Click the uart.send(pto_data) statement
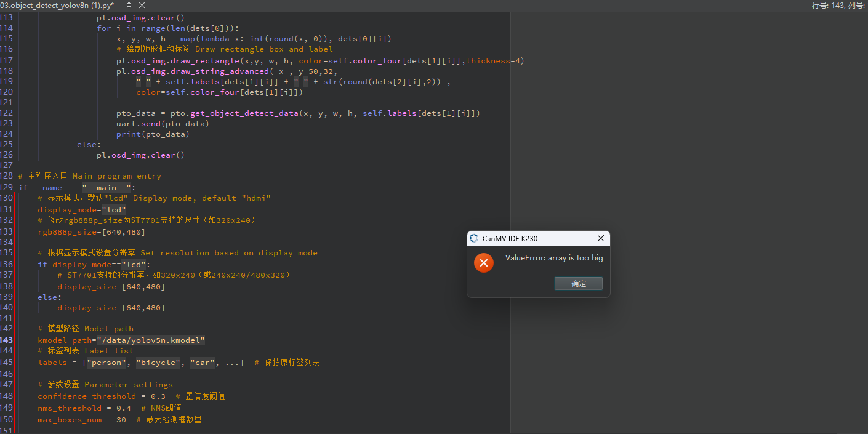The width and height of the screenshot is (868, 434). tap(163, 123)
